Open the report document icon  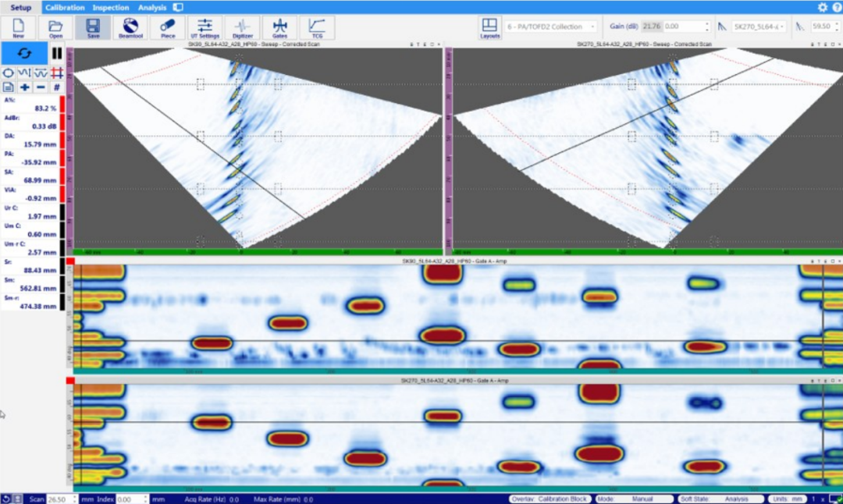(8, 87)
